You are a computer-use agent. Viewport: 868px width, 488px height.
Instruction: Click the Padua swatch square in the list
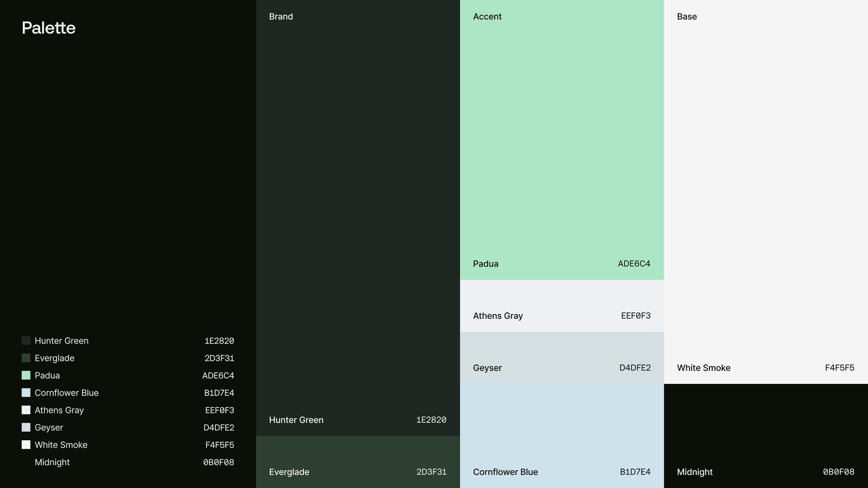pyautogui.click(x=26, y=375)
